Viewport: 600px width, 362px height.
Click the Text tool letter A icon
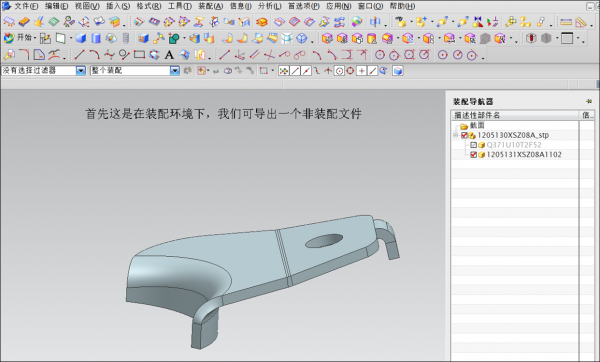click(x=169, y=55)
